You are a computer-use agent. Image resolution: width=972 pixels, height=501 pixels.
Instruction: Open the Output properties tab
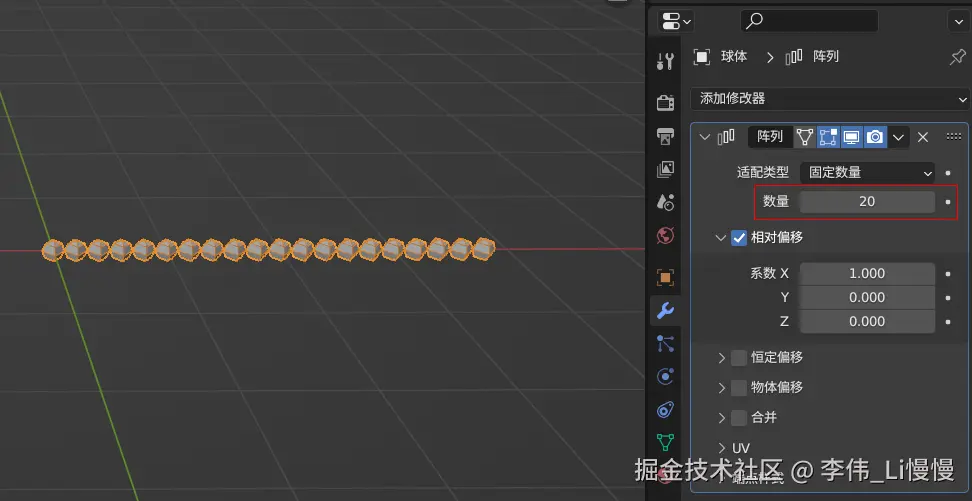click(665, 136)
